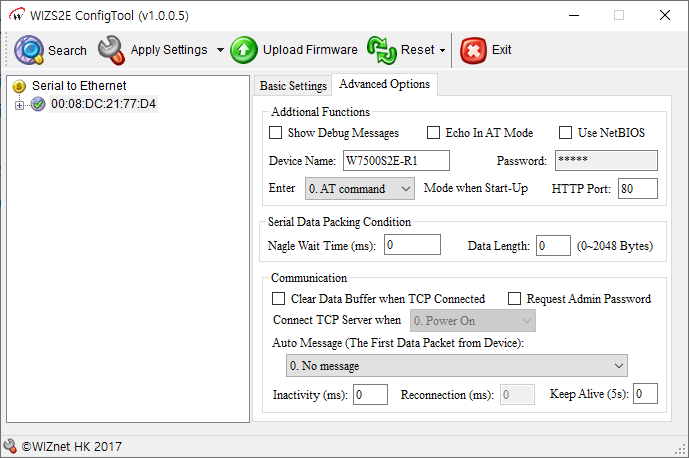Select device 00:08:DC:21:77:D4 in tree
Image resolution: width=689 pixels, height=458 pixels.
coord(103,104)
